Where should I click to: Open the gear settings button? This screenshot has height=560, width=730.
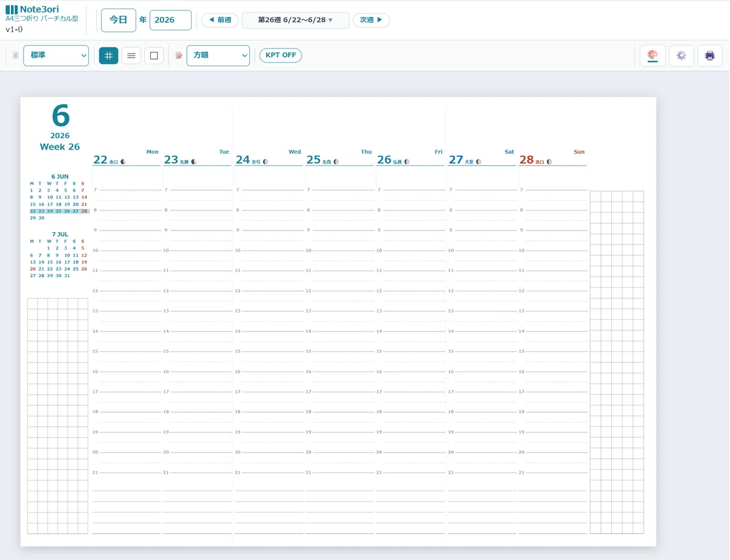[x=681, y=55]
